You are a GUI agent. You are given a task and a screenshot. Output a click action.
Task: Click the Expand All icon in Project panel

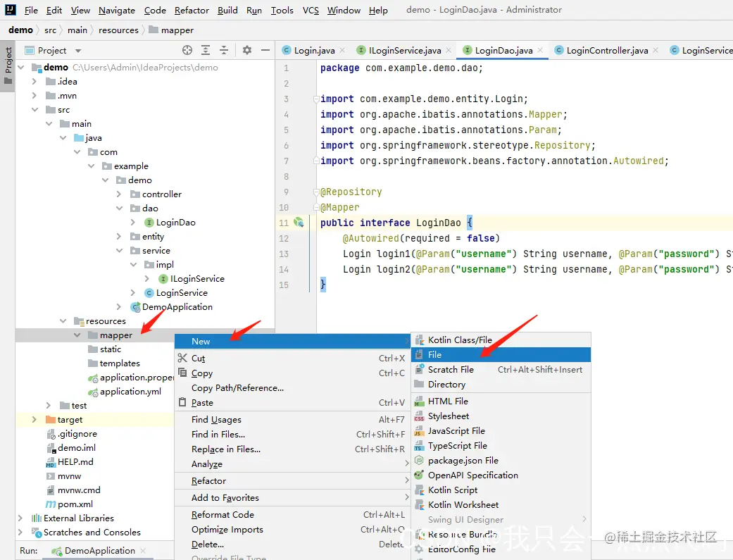click(x=206, y=50)
